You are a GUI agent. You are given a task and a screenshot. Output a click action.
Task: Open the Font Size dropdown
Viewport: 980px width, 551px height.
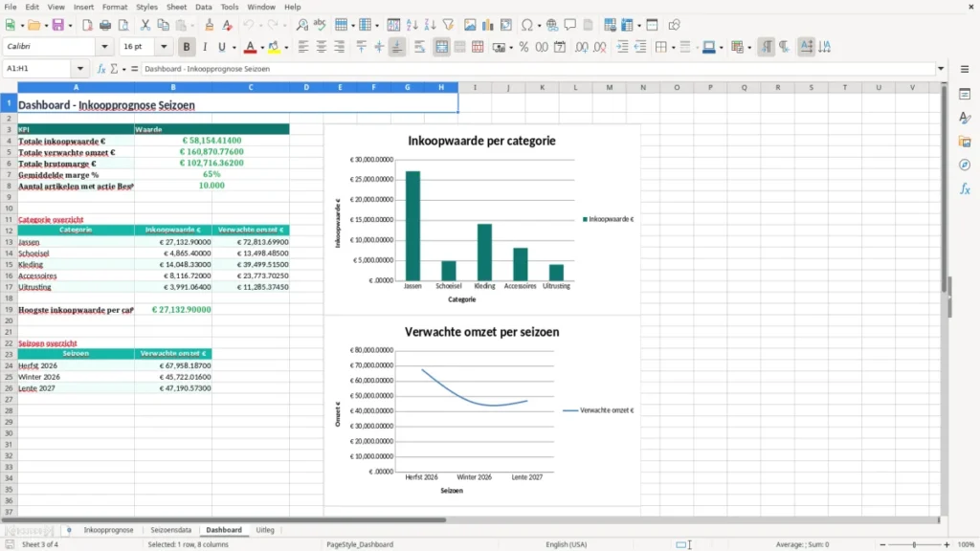(x=164, y=46)
